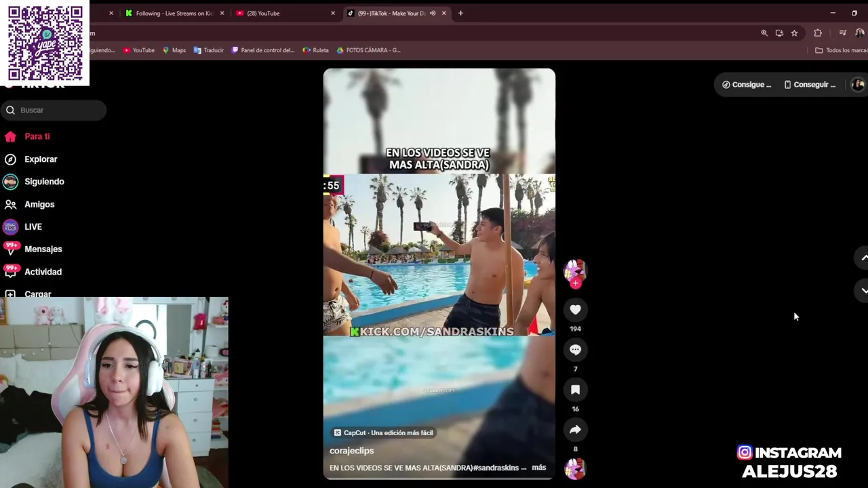The image size is (868, 488).
Task: Bookmark this page with star icon
Action: (x=794, y=33)
